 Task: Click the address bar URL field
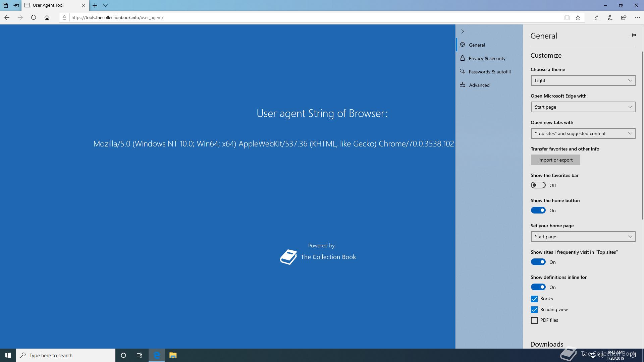pos(315,17)
